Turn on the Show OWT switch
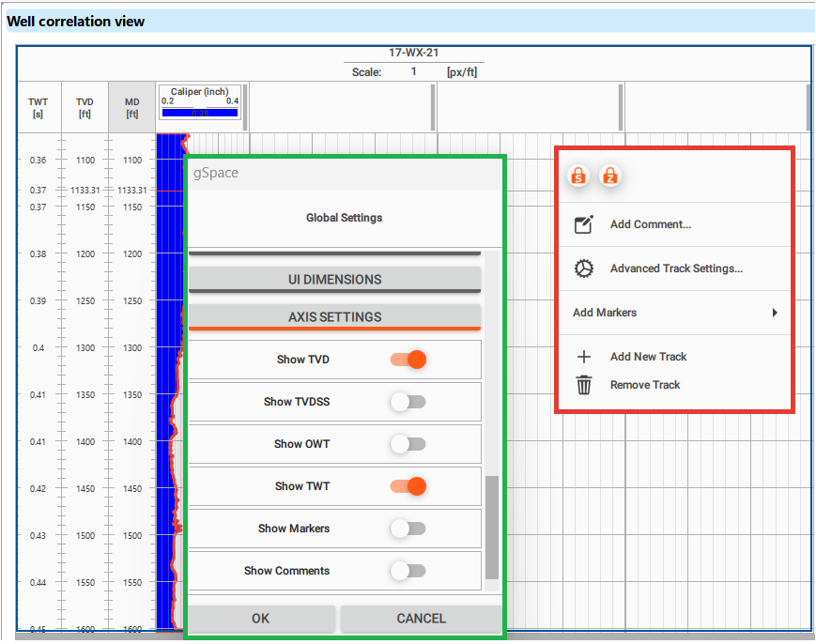Viewport: 816px width, 644px height. [x=408, y=444]
